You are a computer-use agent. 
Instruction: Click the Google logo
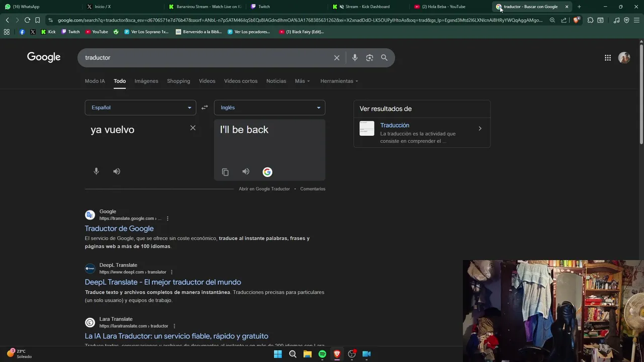44,57
